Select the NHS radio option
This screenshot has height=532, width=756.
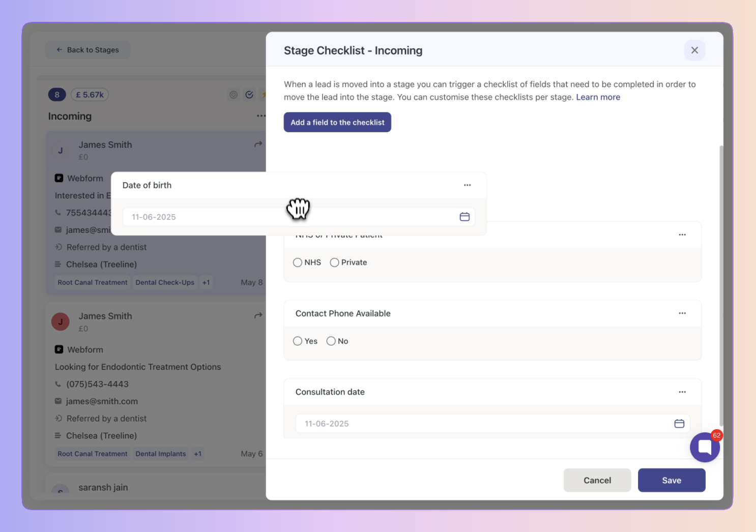click(298, 262)
